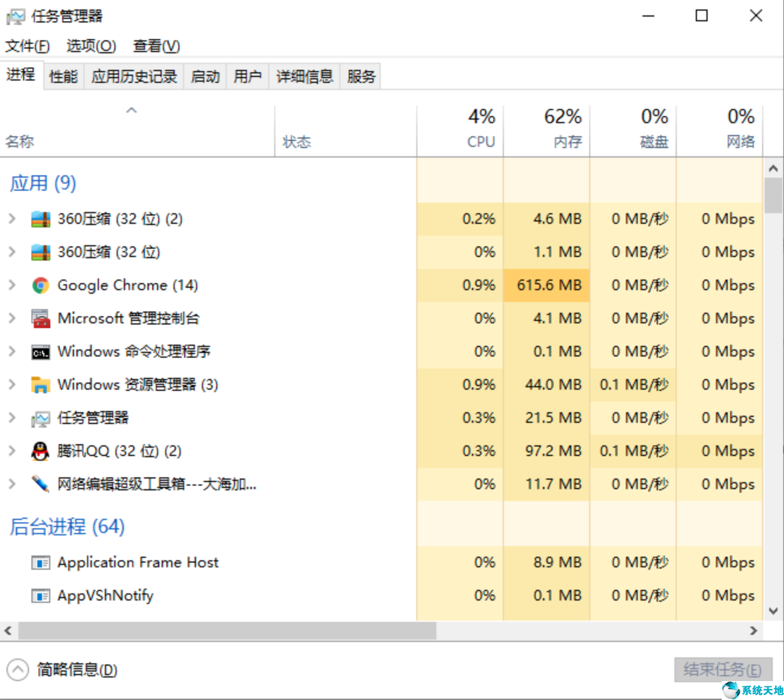Click the 网络编辑超级工具箱 pen icon
The height and width of the screenshot is (700, 784).
click(40, 484)
